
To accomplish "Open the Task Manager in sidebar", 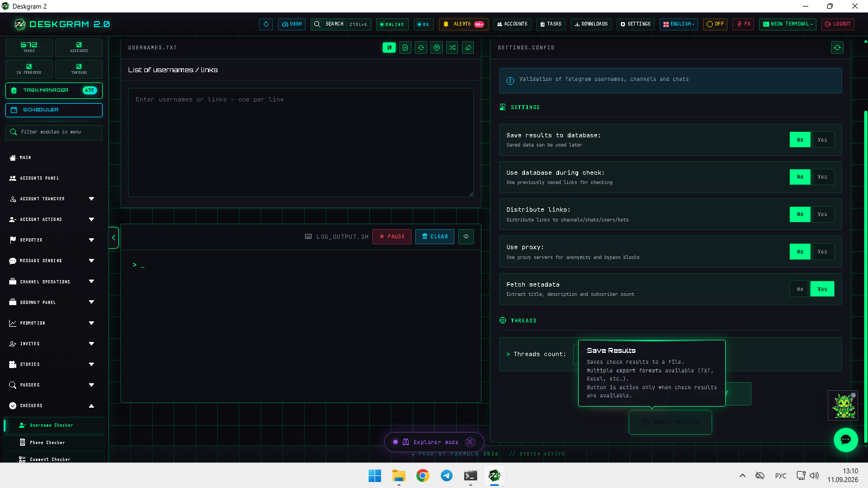I will click(x=54, y=91).
